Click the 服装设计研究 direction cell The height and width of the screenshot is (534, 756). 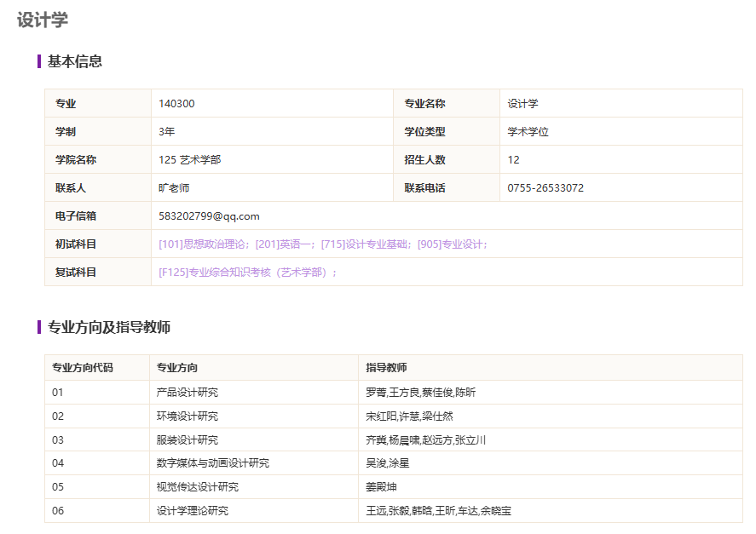(x=188, y=440)
